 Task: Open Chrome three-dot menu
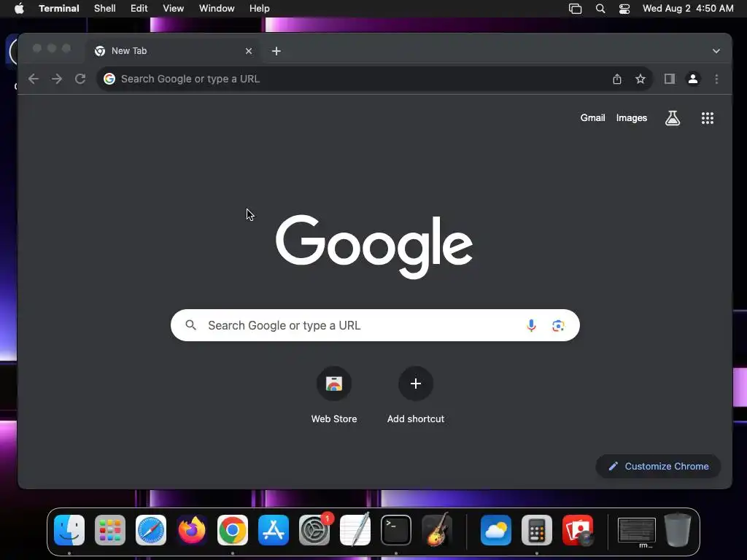point(716,79)
